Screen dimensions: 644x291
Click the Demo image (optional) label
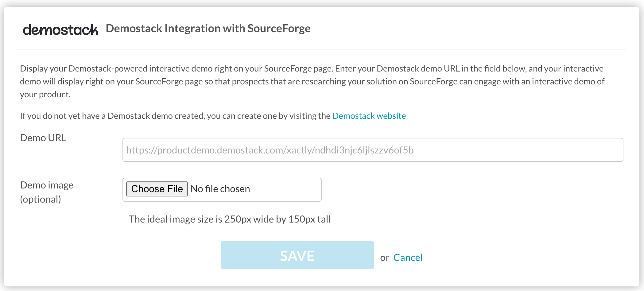tap(47, 192)
